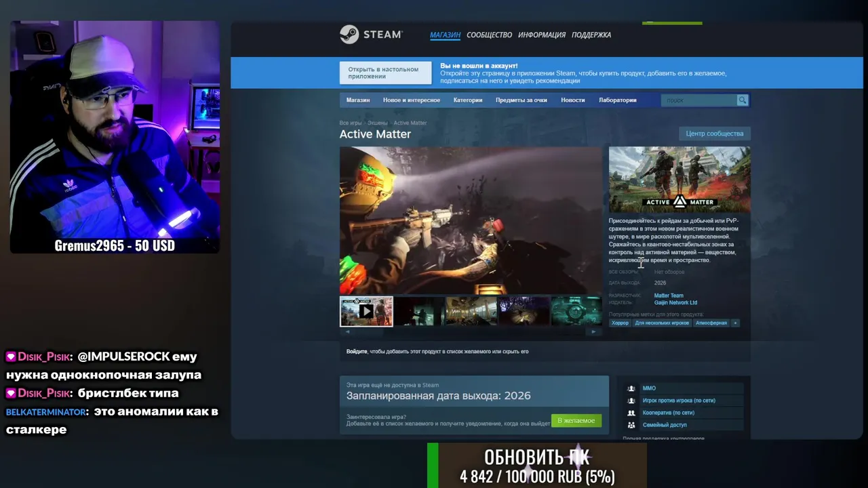Open Кооператив (по сети) link
Viewport: 868px width, 488px height.
point(669,413)
